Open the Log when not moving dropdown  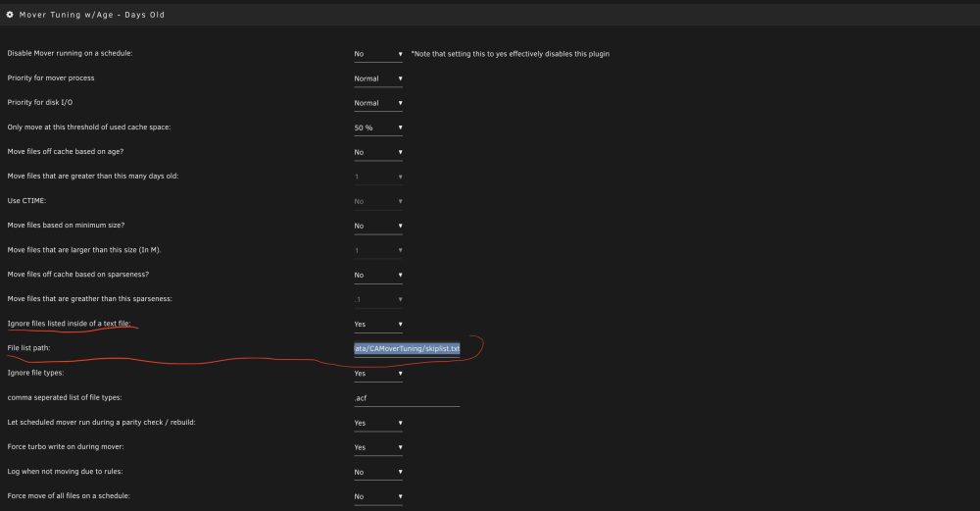click(378, 472)
